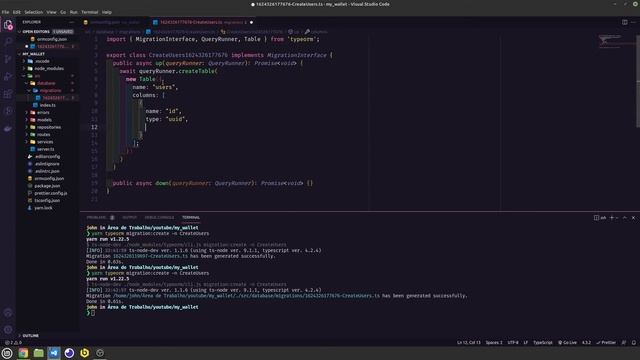Click Go Live in the status bar
Image resolution: width=640 pixels, height=360 pixels.
click(567, 342)
